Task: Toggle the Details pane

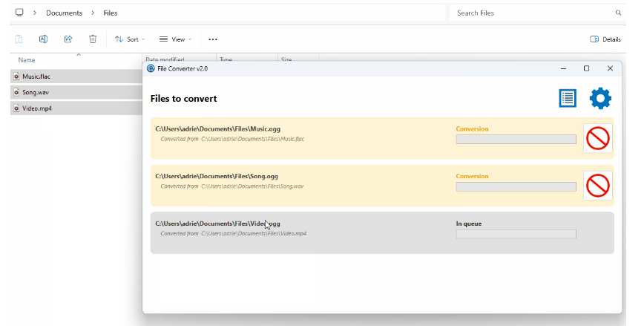Action: tap(605, 39)
